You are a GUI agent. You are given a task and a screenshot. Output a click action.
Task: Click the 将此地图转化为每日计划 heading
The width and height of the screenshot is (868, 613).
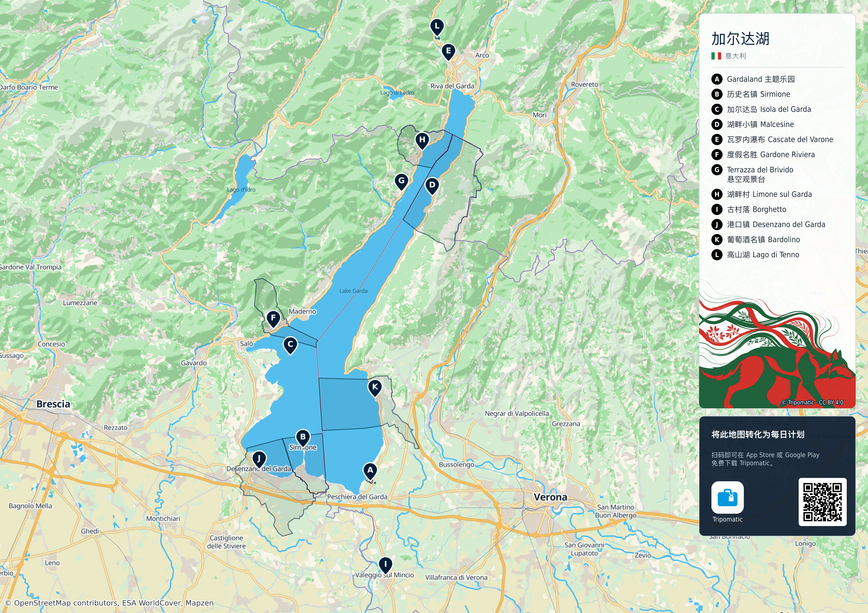pos(758,435)
